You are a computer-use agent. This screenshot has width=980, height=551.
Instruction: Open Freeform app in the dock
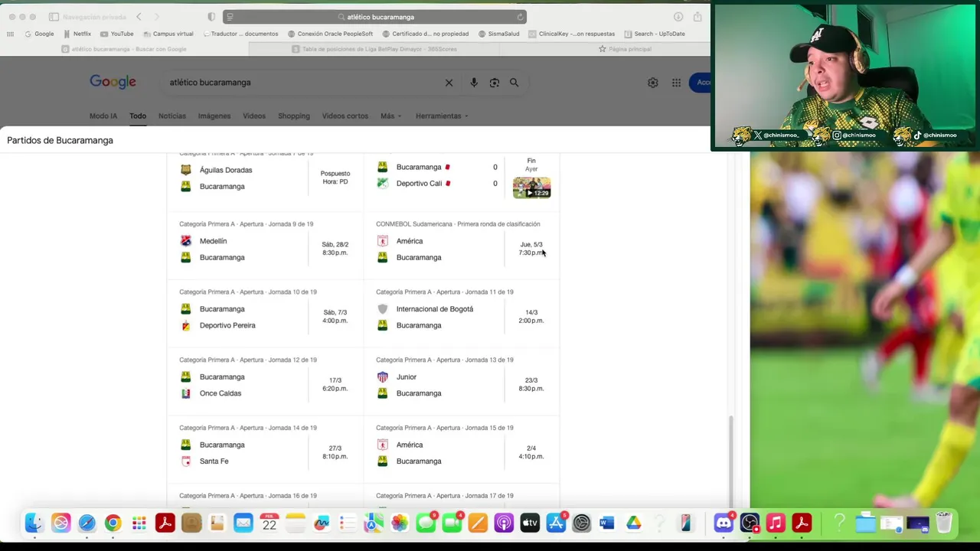(321, 523)
